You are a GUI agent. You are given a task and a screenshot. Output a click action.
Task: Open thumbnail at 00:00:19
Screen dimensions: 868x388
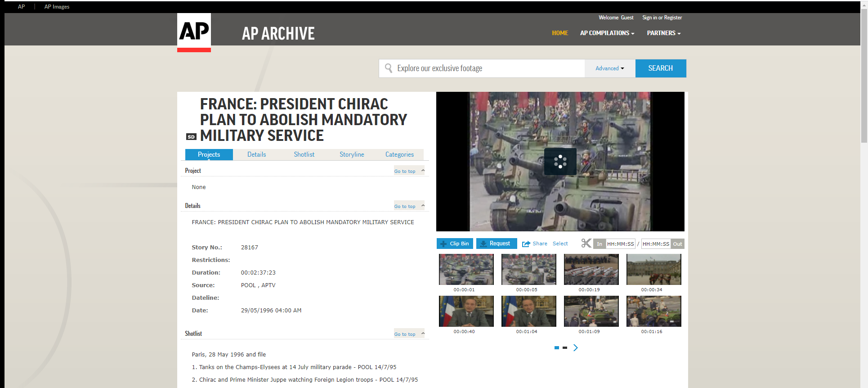coord(591,269)
